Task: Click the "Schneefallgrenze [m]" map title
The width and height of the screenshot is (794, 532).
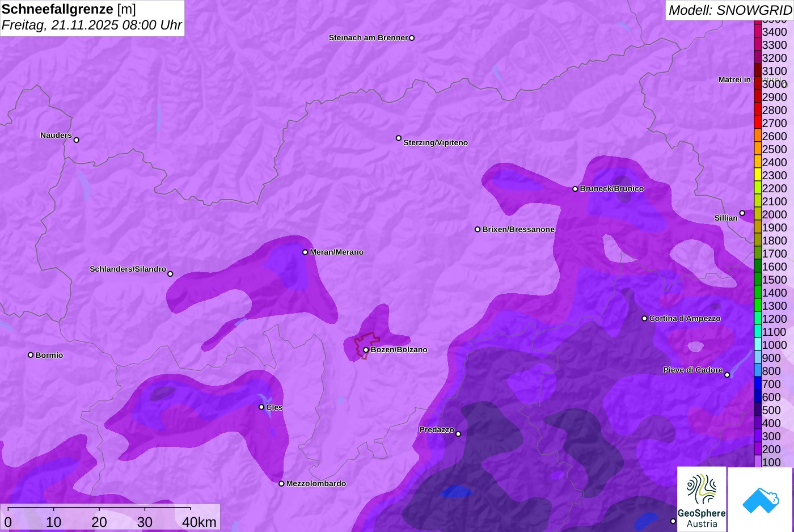Action: [x=69, y=9]
